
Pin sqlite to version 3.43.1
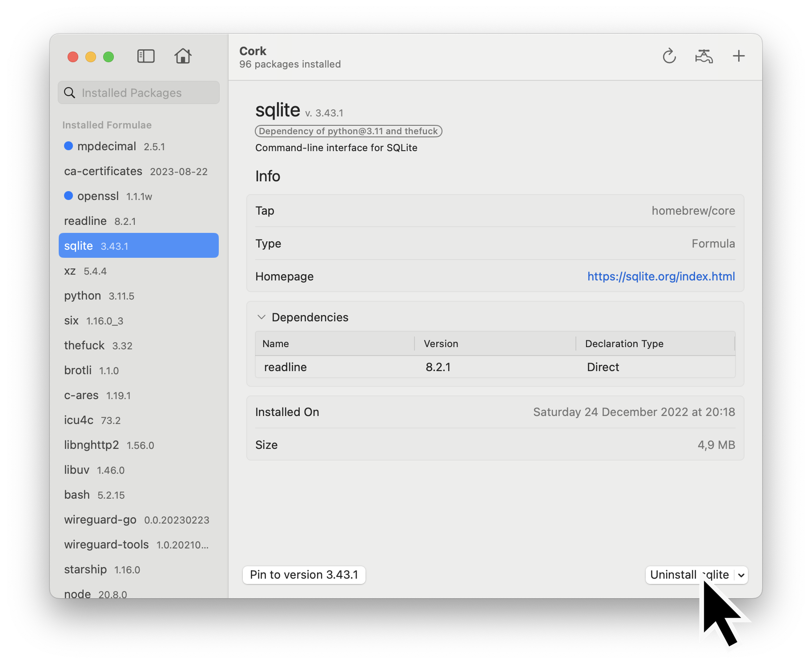[304, 575]
